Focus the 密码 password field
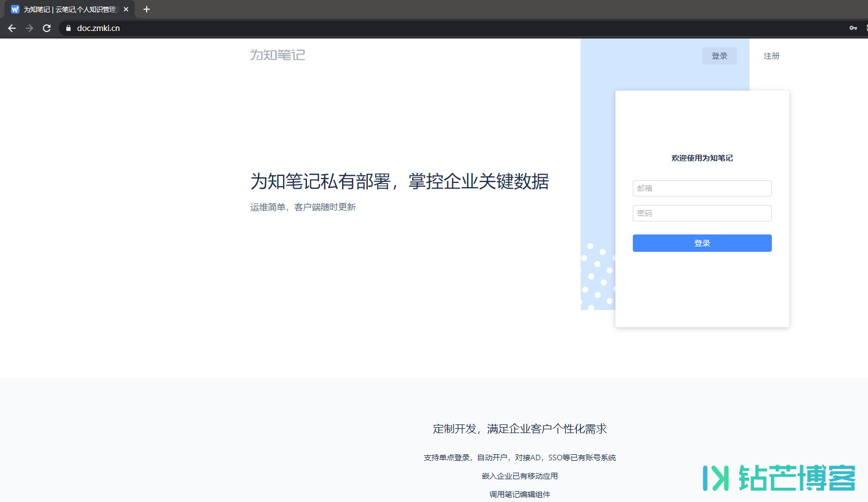Image resolution: width=868 pixels, height=502 pixels. pyautogui.click(x=702, y=213)
